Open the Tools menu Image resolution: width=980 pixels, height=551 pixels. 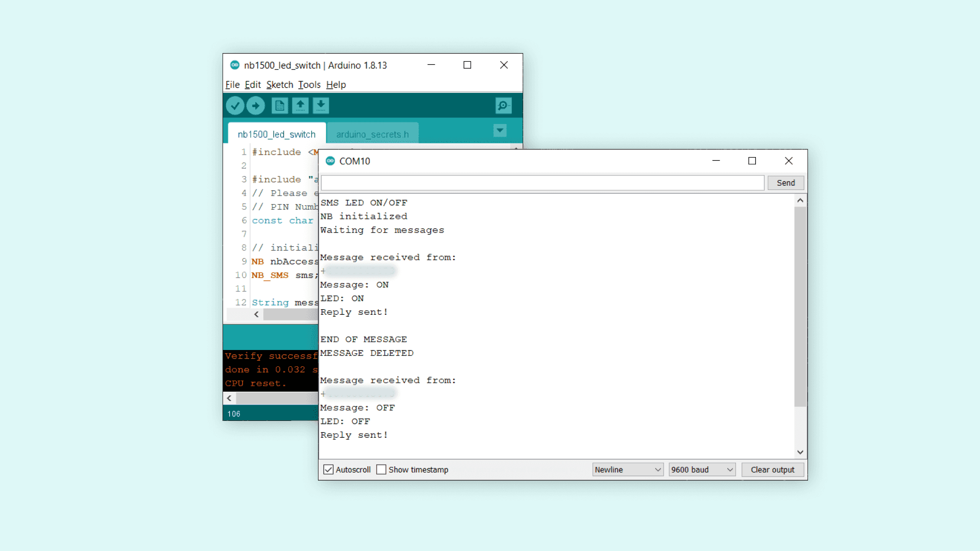coord(309,85)
